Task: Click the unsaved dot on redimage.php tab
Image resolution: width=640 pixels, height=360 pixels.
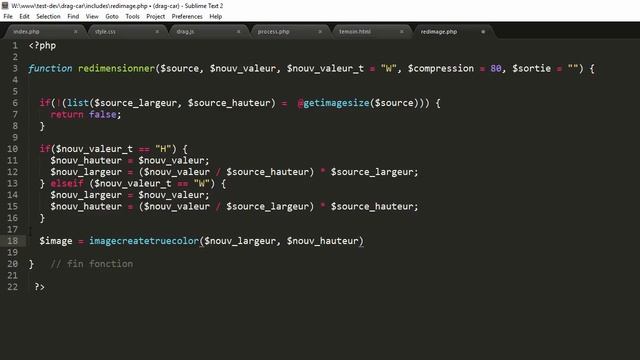Action: pos(483,31)
